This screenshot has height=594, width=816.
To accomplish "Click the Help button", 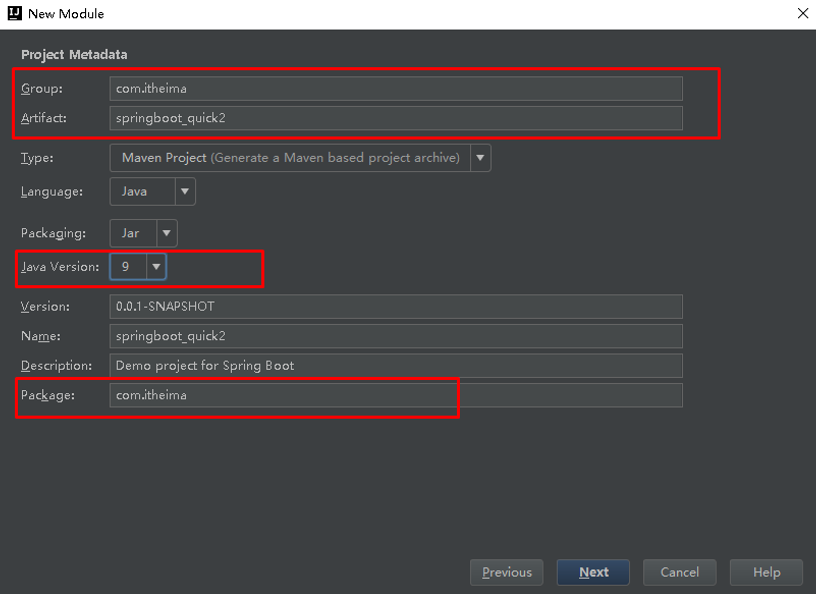I will [766, 572].
